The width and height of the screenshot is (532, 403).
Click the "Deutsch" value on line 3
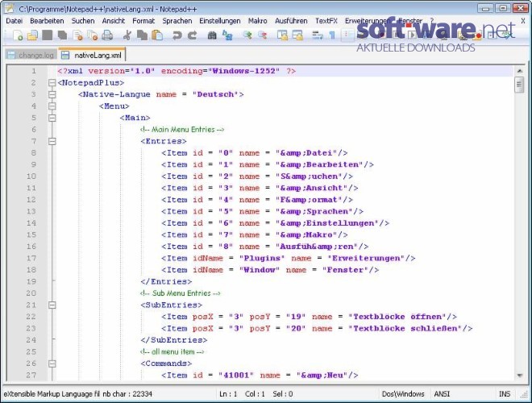[x=215, y=94]
